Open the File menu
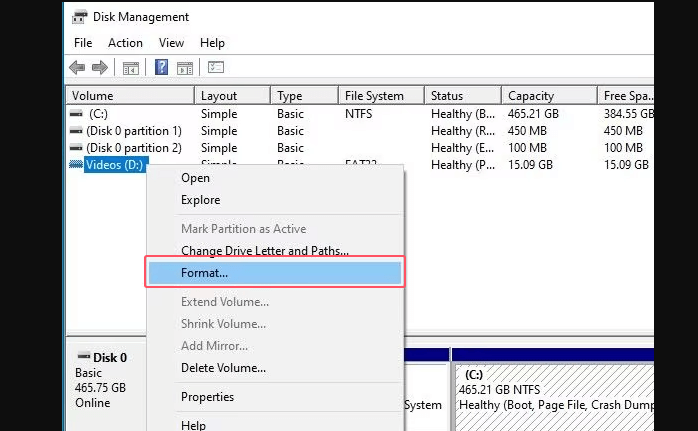 (83, 43)
